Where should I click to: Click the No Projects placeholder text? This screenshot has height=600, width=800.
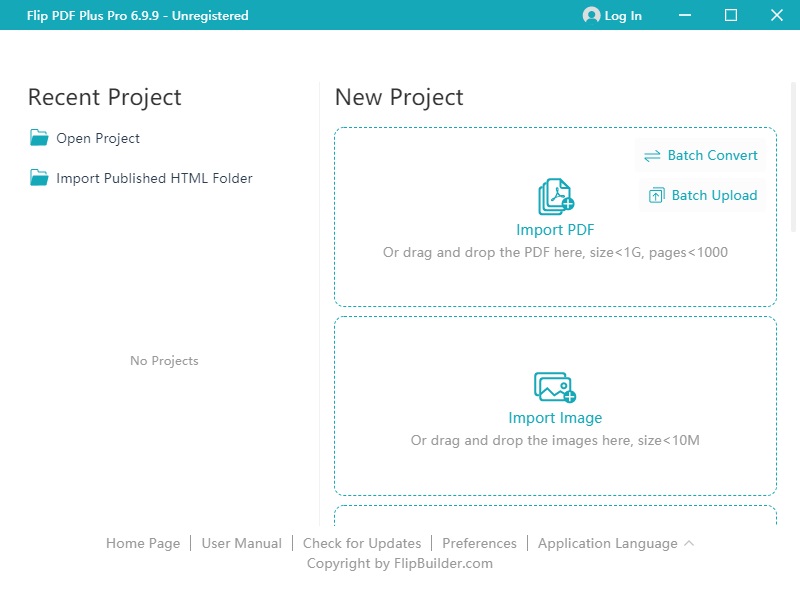coord(164,361)
